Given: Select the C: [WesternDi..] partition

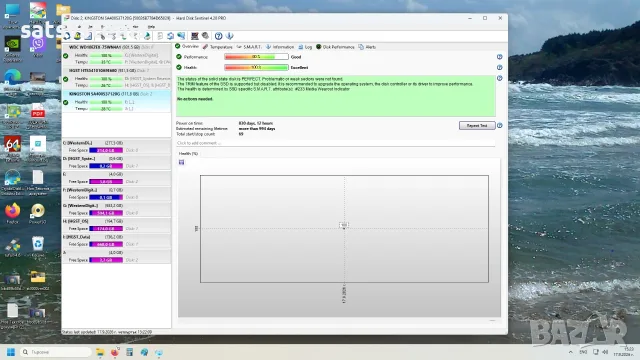Looking at the screenshot, I should (116, 147).
